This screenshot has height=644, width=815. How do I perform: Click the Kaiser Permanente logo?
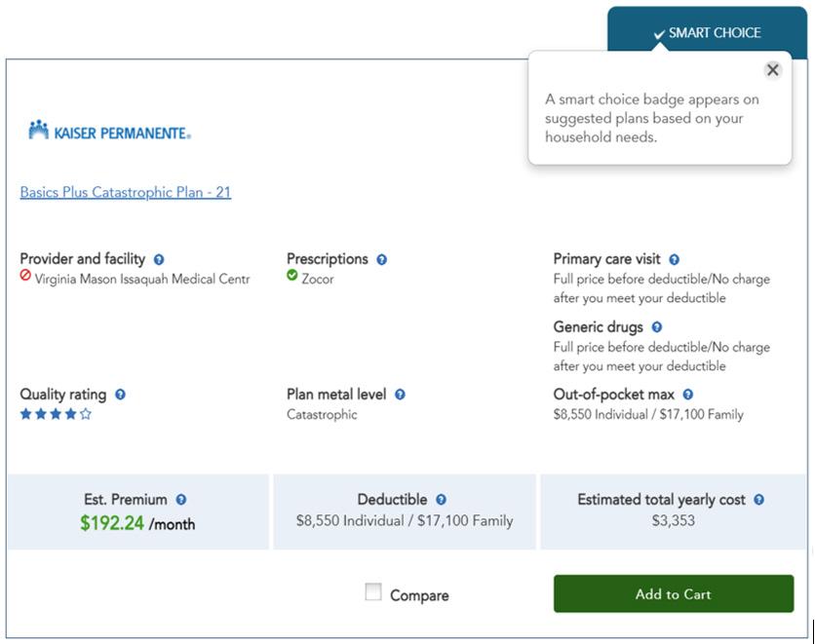tap(109, 132)
